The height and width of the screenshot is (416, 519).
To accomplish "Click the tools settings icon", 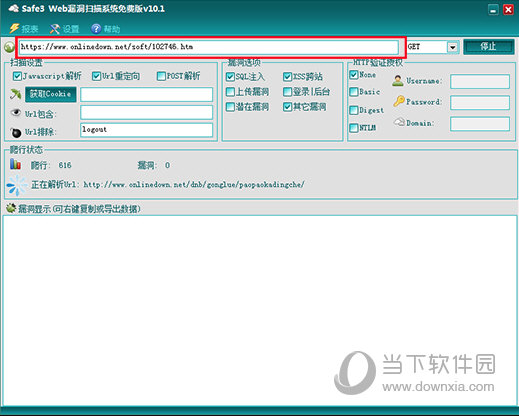I will [x=55, y=29].
